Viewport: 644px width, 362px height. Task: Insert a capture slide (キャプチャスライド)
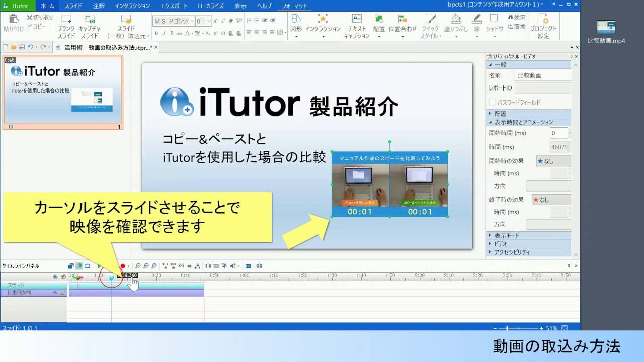pyautogui.click(x=90, y=26)
